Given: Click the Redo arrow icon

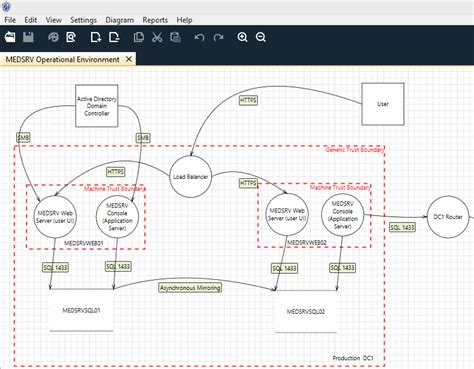Looking at the screenshot, I should click(218, 37).
